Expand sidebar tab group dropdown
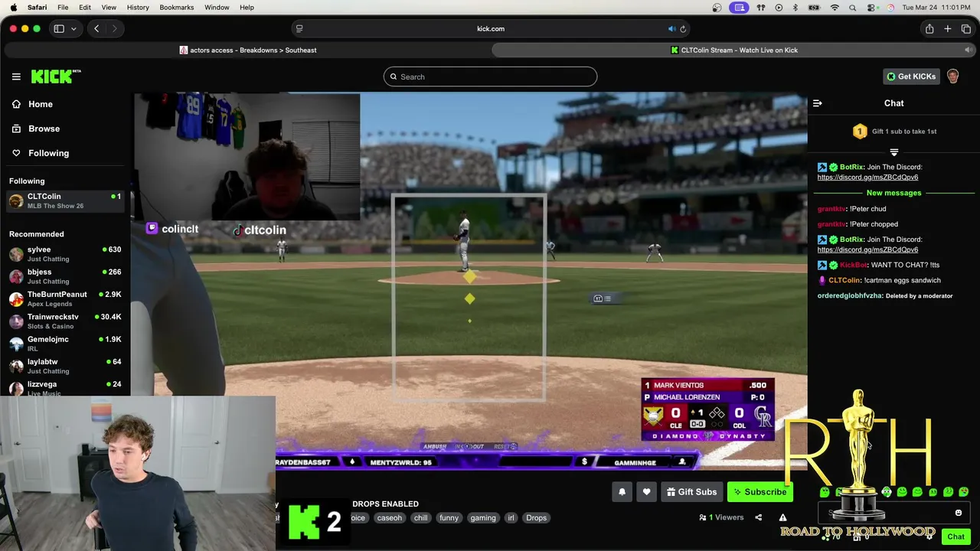 pos(73,29)
